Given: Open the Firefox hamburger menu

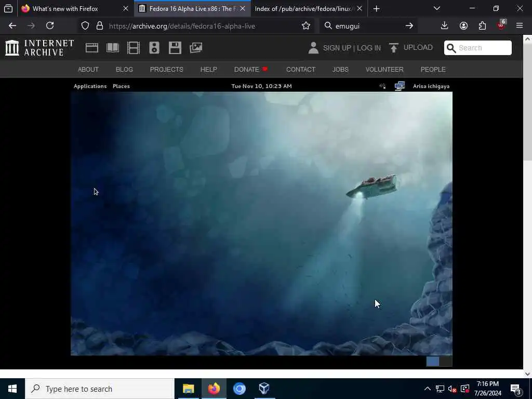Looking at the screenshot, I should pos(520,26).
